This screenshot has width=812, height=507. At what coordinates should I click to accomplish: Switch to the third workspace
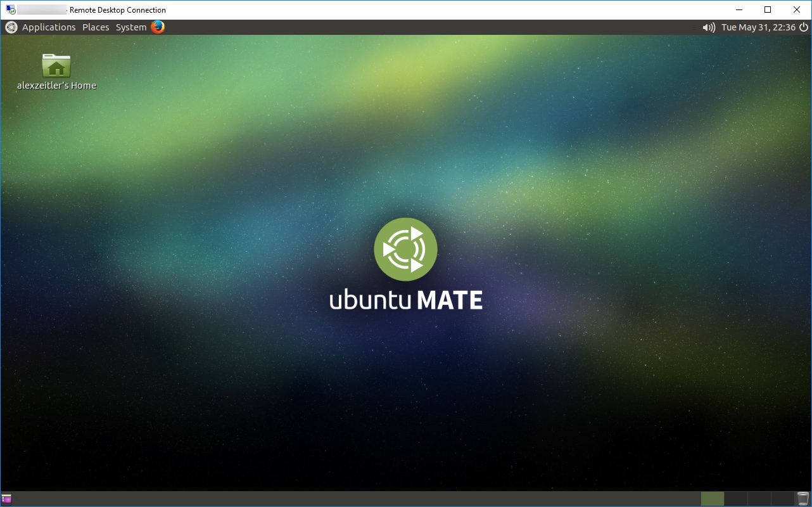759,499
